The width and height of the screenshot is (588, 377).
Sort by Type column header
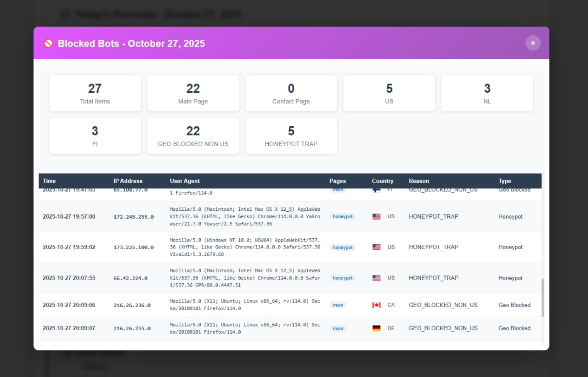505,181
